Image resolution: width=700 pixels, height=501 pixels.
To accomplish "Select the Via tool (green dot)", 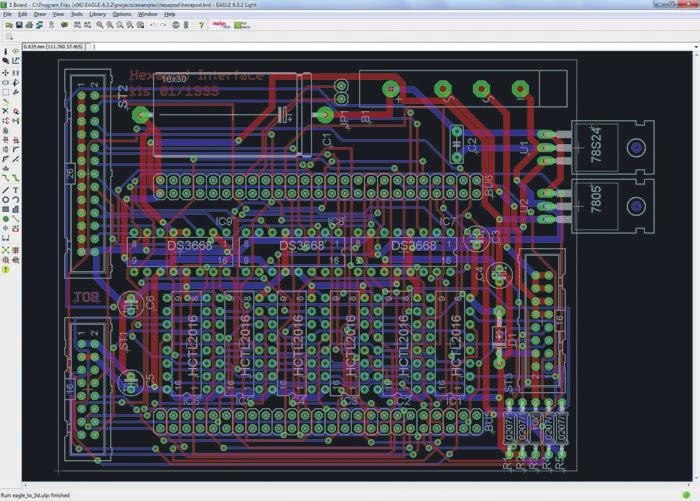I will [6, 219].
